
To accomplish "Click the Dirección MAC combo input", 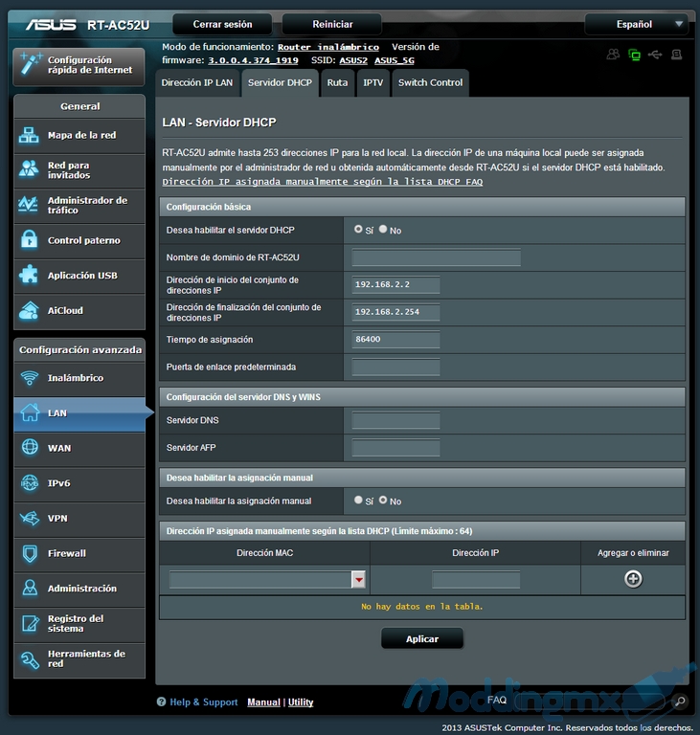I will [260, 580].
